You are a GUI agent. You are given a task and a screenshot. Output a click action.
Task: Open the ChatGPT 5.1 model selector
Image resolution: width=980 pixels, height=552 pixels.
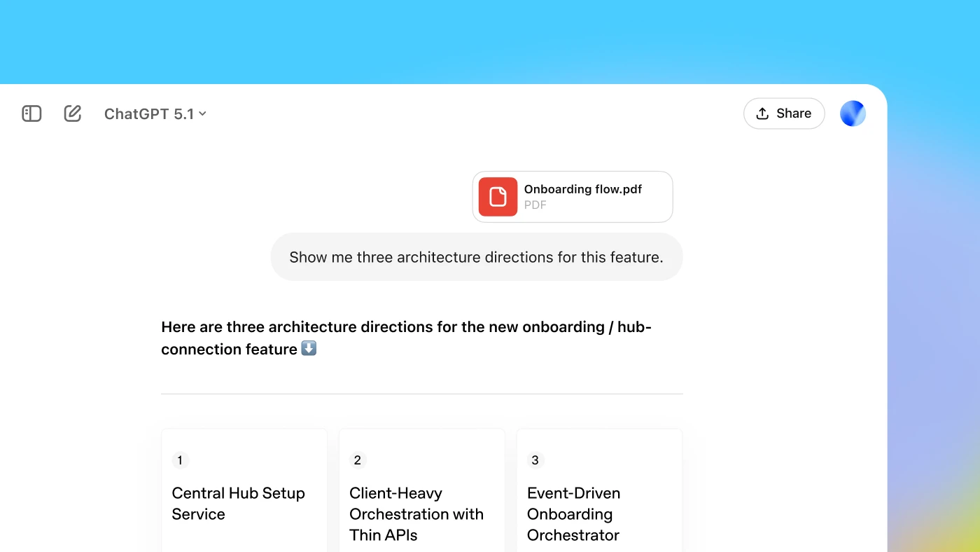(154, 113)
